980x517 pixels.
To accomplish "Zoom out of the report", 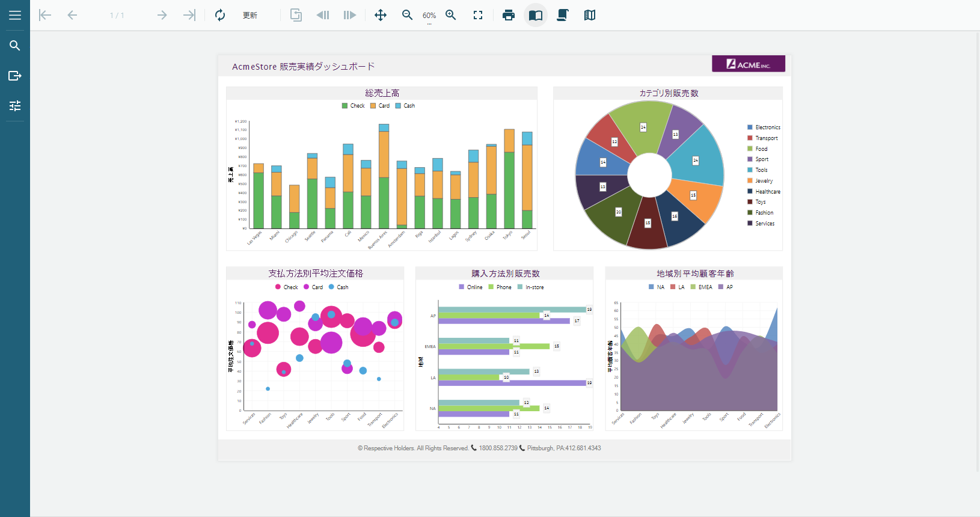I will (x=408, y=15).
